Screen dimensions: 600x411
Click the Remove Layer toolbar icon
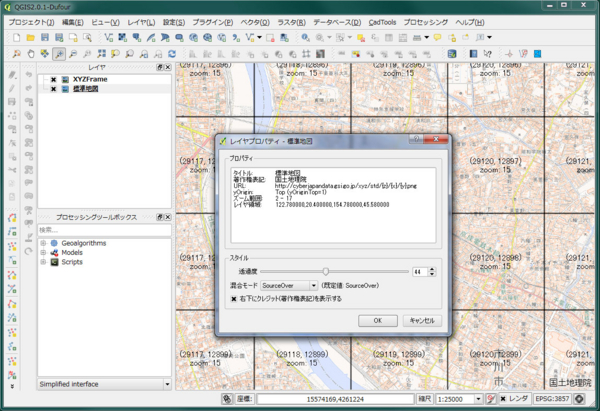[270, 38]
